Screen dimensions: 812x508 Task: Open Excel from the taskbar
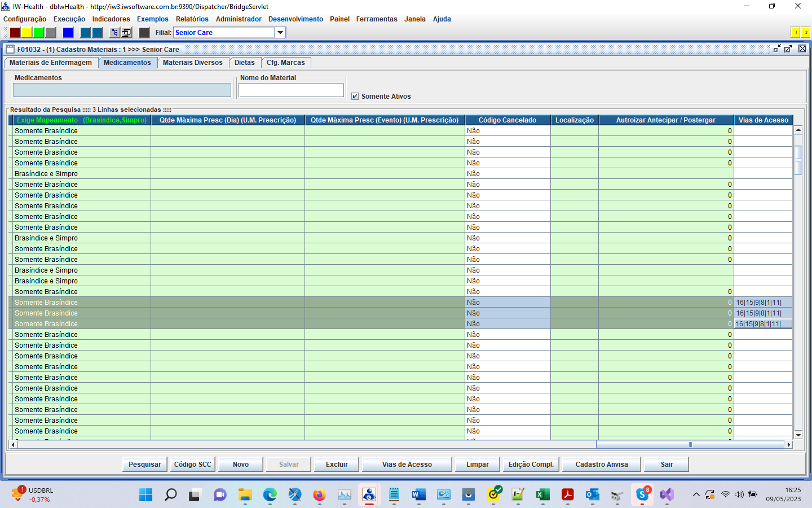pyautogui.click(x=542, y=494)
